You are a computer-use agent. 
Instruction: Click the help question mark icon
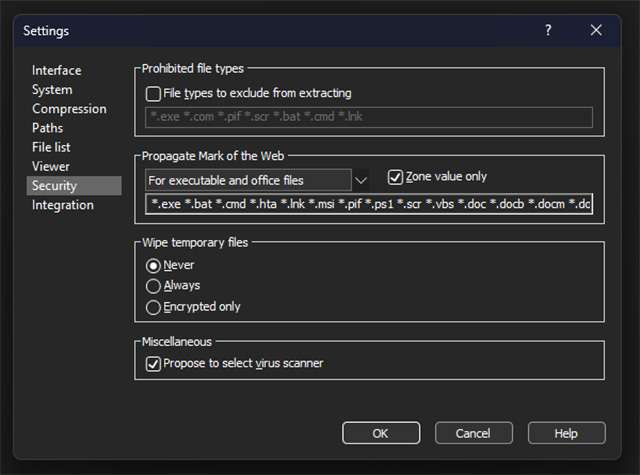tap(548, 30)
